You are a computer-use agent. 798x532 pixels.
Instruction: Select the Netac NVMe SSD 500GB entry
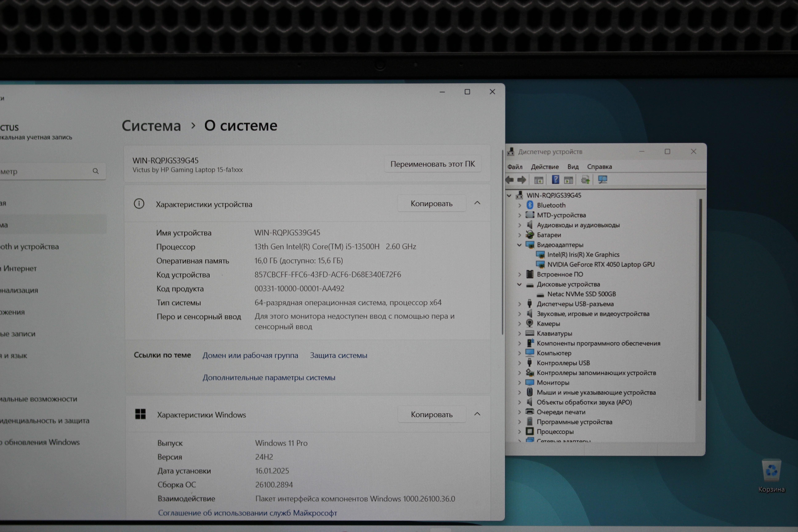tap(582, 294)
